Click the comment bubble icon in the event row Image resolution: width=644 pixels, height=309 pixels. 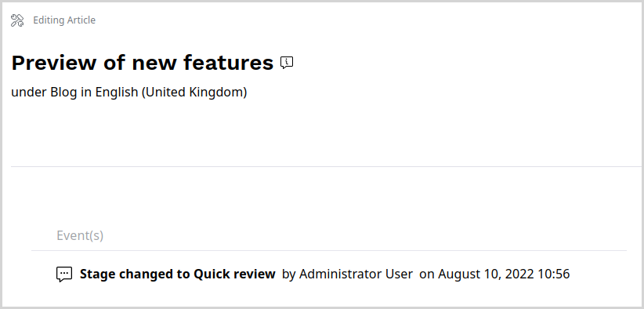coord(64,274)
